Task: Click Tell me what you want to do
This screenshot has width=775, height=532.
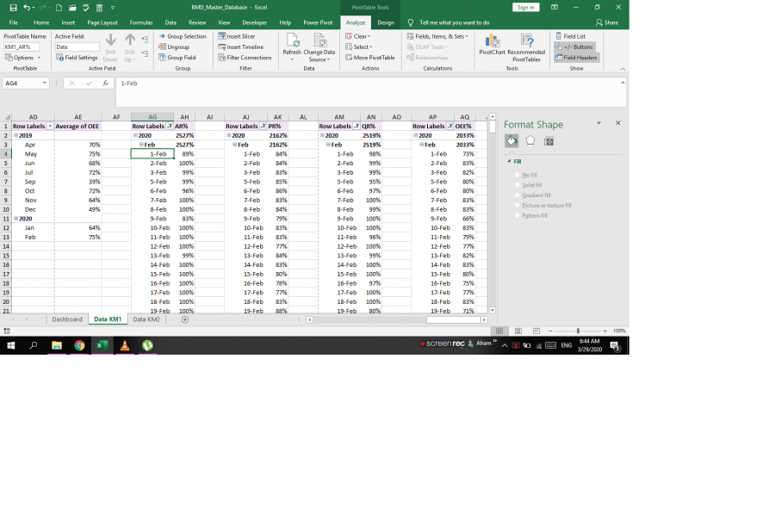Action: 454,22
